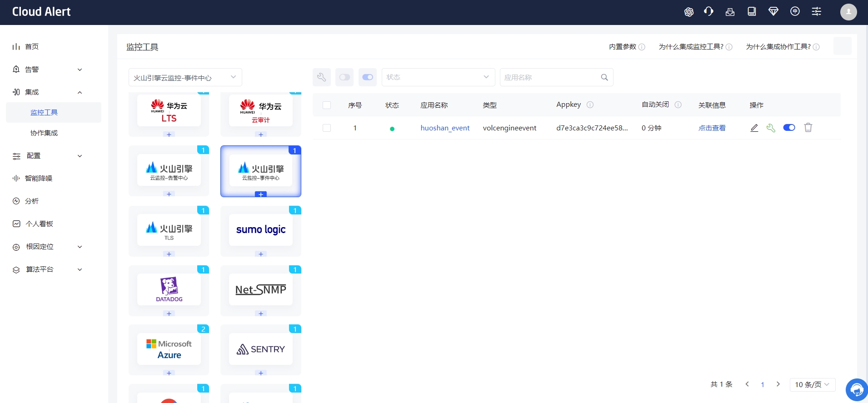
Task: Click the d7e3ca3c9c724ee58... Appkey value
Action: click(592, 128)
